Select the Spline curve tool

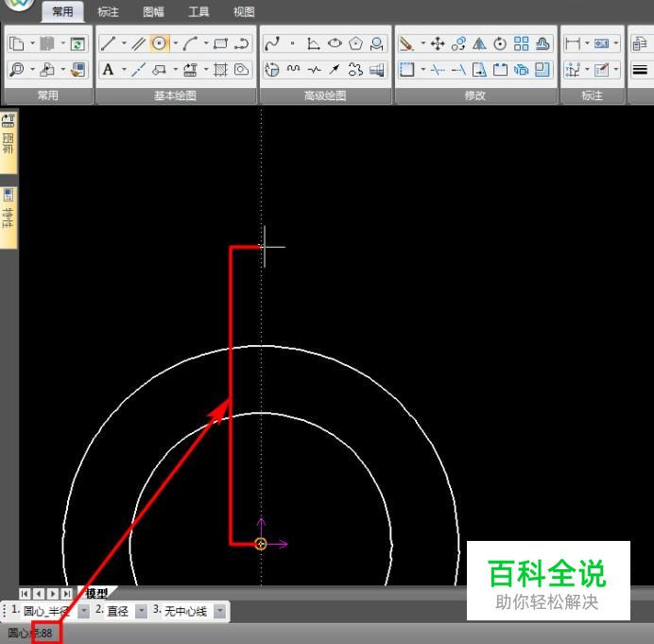[x=272, y=44]
